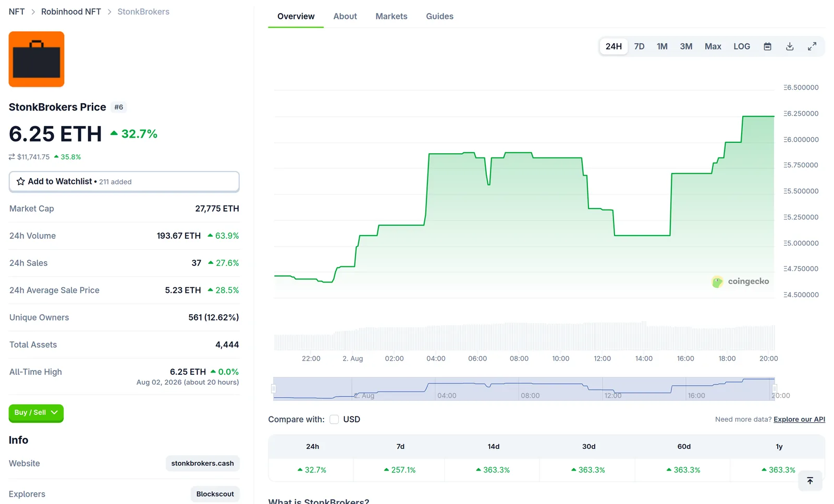
Task: Switch to the Markets tab
Action: [391, 16]
